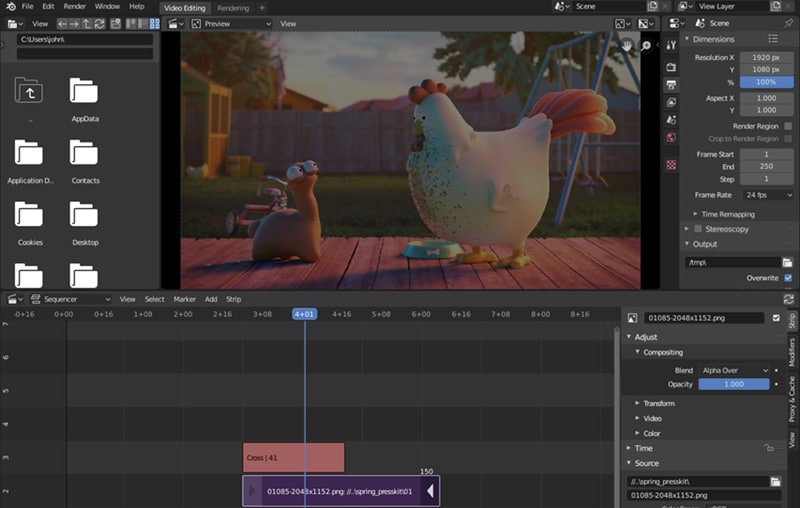Open the Texture properties tab
This screenshot has height=508, width=800.
click(671, 165)
